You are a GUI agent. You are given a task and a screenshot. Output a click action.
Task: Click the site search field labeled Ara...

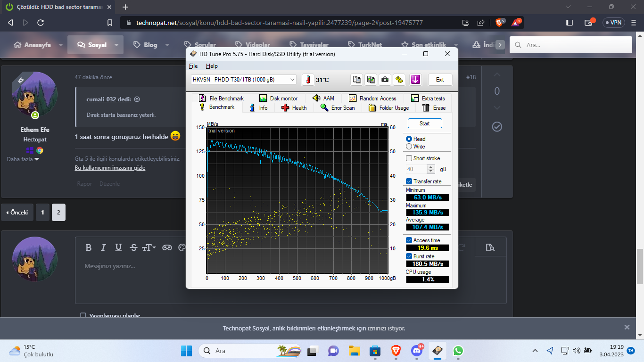coord(571,45)
